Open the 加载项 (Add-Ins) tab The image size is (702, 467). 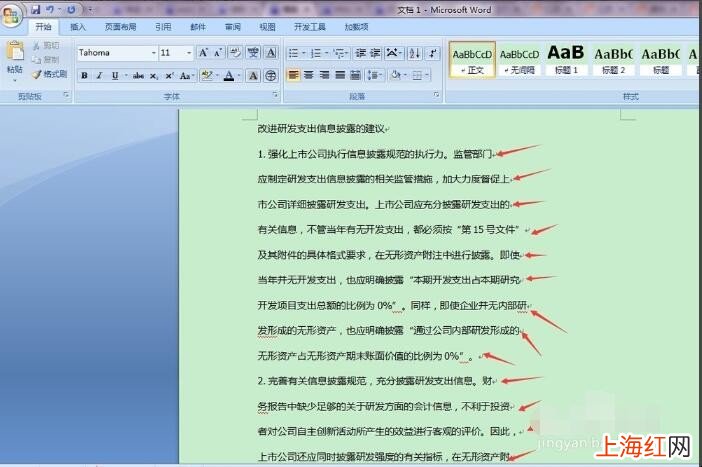(356, 27)
